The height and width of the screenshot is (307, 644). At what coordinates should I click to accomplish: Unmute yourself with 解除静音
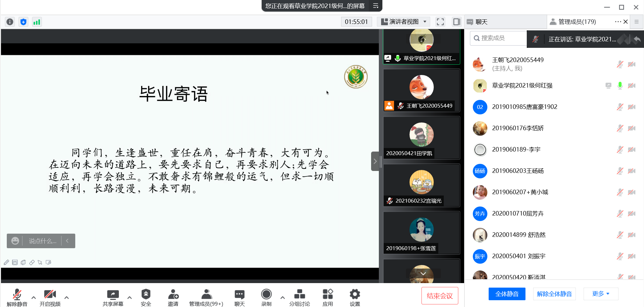tap(17, 296)
